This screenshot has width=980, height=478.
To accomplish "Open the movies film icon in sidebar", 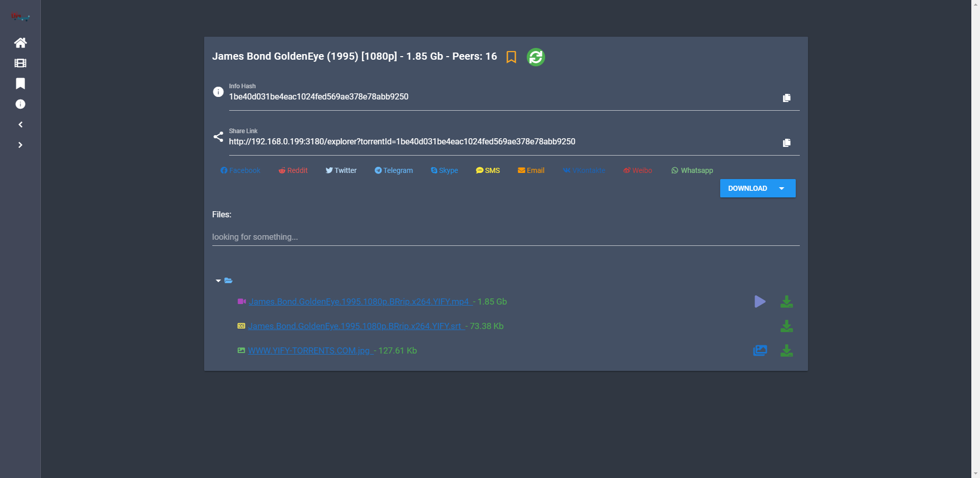I will coord(20,63).
